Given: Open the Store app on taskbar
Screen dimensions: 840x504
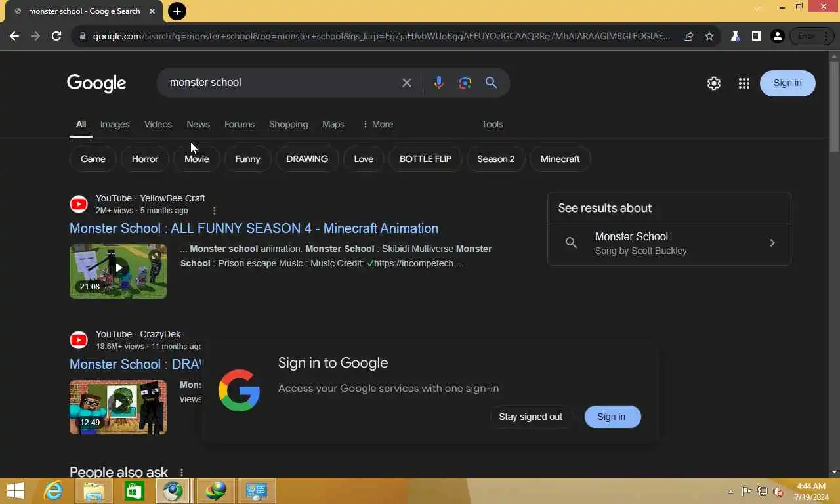Looking at the screenshot, I should [x=134, y=491].
